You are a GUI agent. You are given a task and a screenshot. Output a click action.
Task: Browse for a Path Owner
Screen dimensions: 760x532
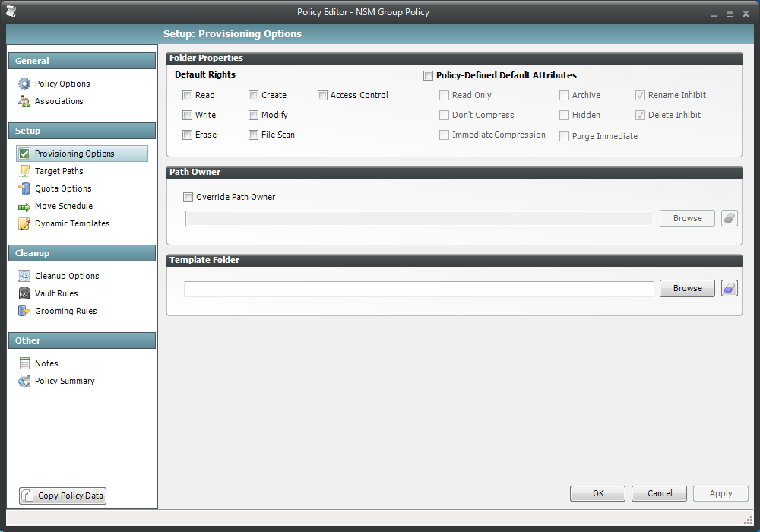(687, 219)
